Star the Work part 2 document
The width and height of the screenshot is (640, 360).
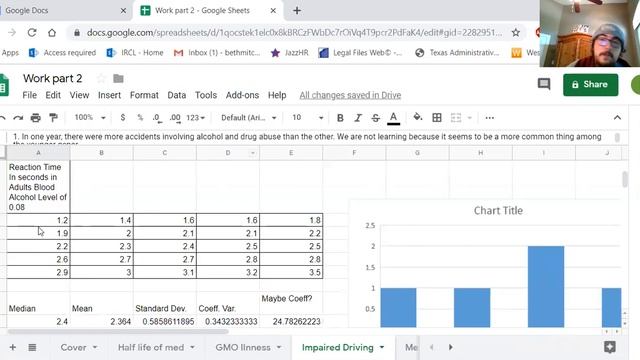(101, 78)
